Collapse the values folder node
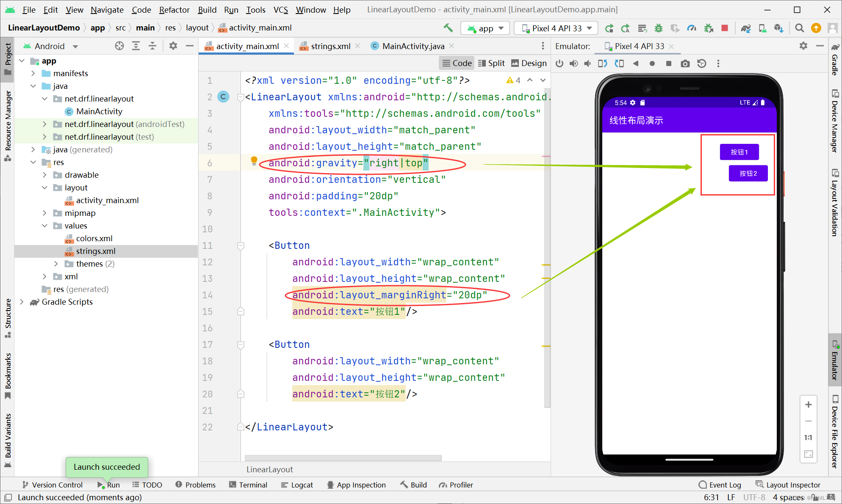842x504 pixels. (x=44, y=226)
